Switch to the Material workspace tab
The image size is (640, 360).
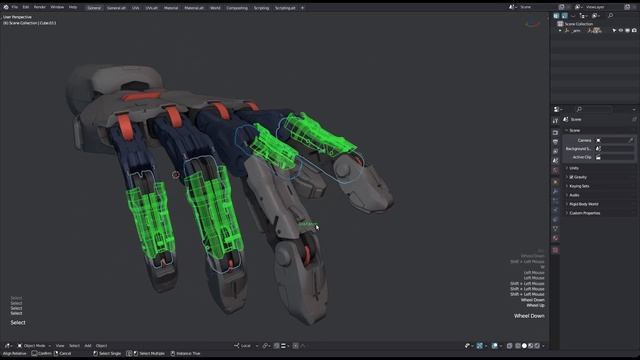click(171, 8)
